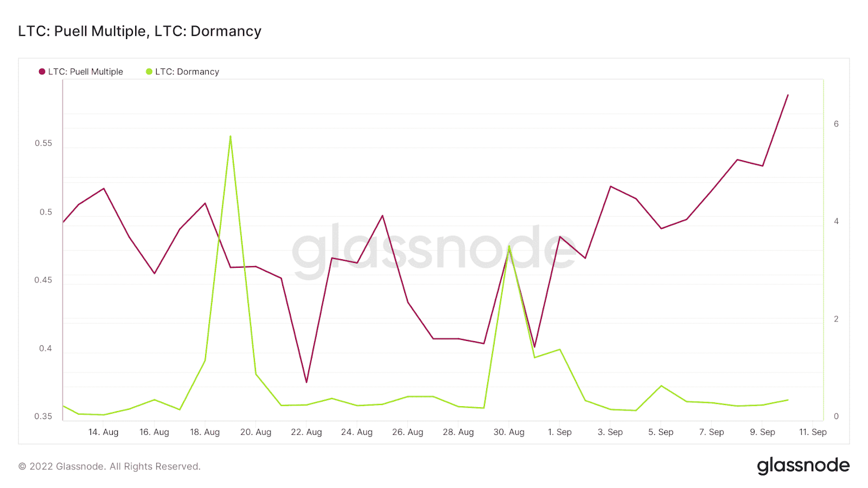This screenshot has width=868, height=488.
Task: Click the Puell Multiple peak at chart end
Action: tap(788, 95)
